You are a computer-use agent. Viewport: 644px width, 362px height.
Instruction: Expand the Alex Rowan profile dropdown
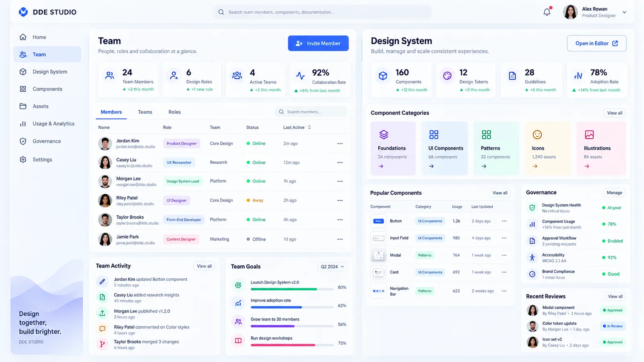624,12
